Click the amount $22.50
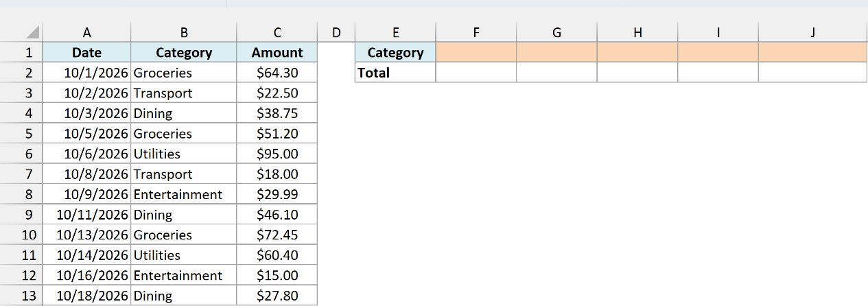 click(277, 93)
